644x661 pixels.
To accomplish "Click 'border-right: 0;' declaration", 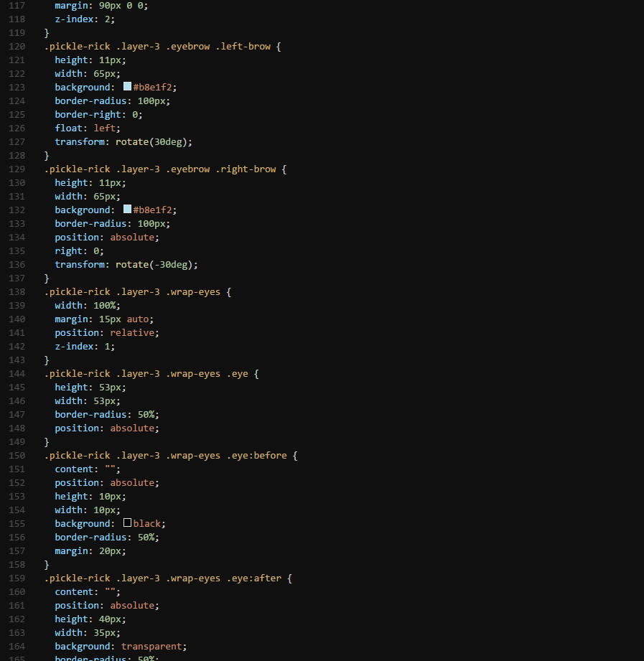I will 98,115.
